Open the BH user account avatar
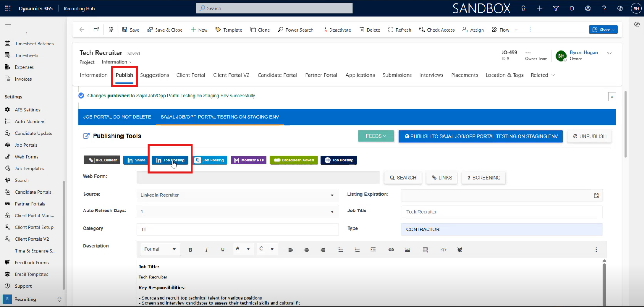 pos(636,8)
